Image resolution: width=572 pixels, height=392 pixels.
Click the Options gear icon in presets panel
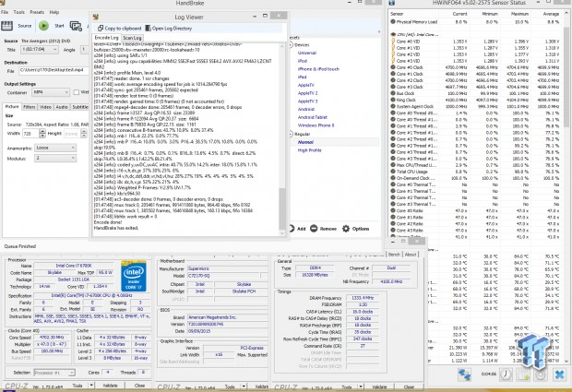(x=346, y=229)
